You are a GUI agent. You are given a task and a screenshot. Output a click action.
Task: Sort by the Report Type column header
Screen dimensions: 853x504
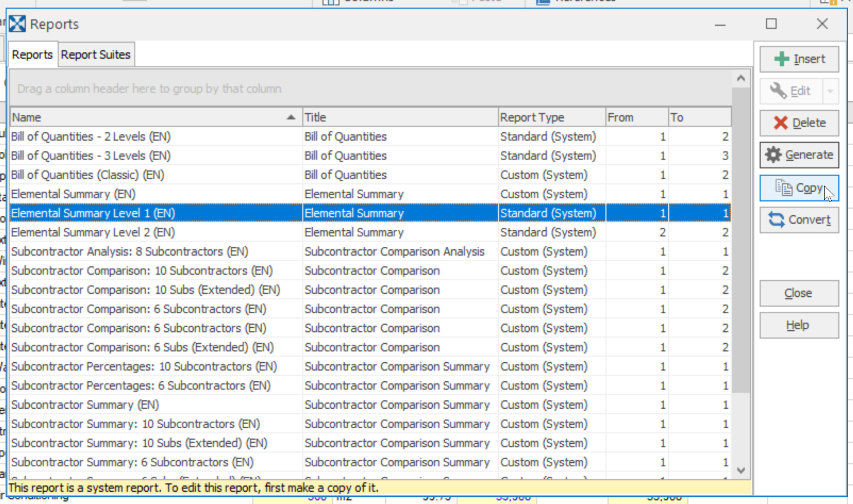tap(552, 117)
